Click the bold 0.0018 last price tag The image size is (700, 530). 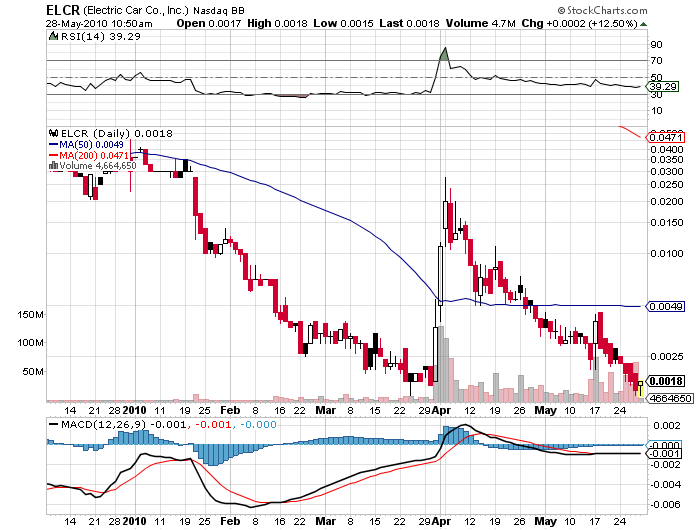coord(666,381)
